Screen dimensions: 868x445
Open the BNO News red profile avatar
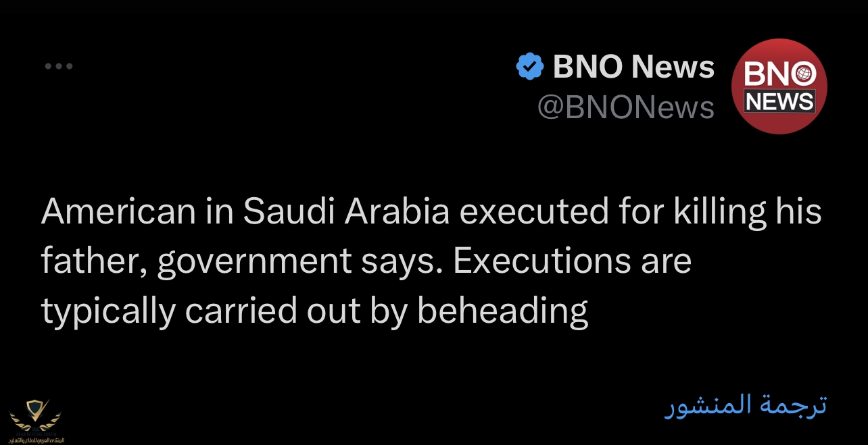click(779, 86)
